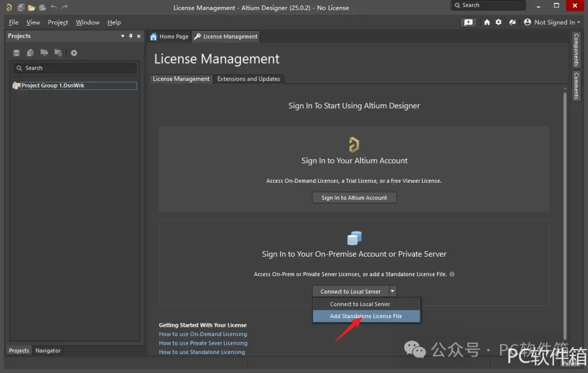This screenshot has width=588, height=373.
Task: Click the open project icon in title bar
Action: coord(42,7)
